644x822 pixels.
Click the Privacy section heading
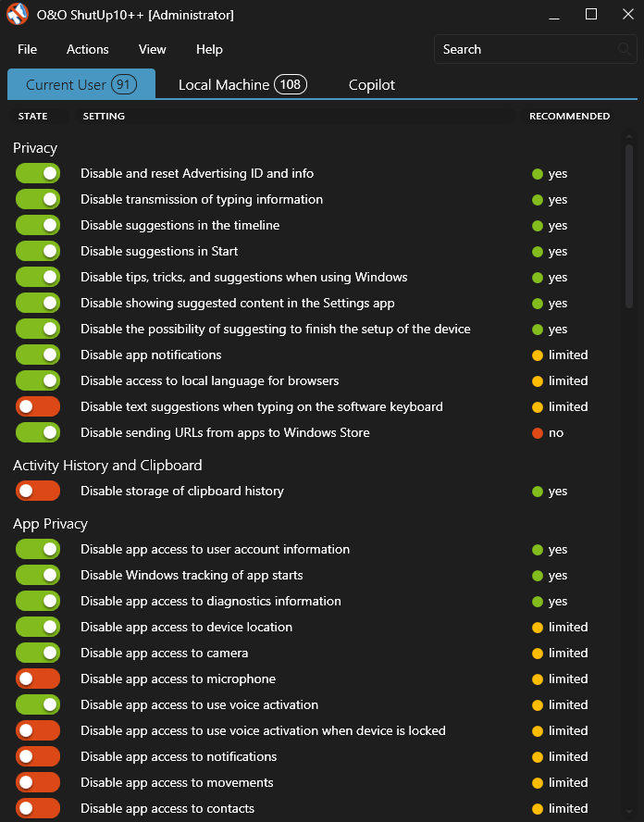[x=34, y=148]
